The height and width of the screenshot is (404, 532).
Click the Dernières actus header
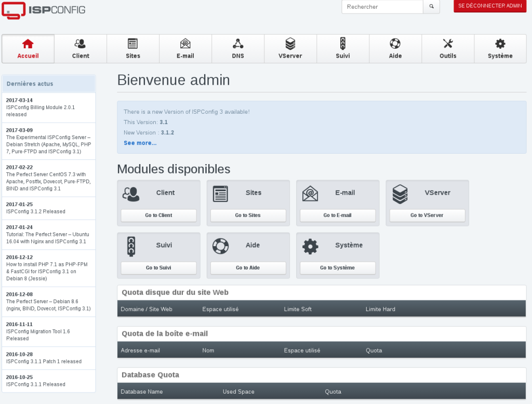point(49,84)
